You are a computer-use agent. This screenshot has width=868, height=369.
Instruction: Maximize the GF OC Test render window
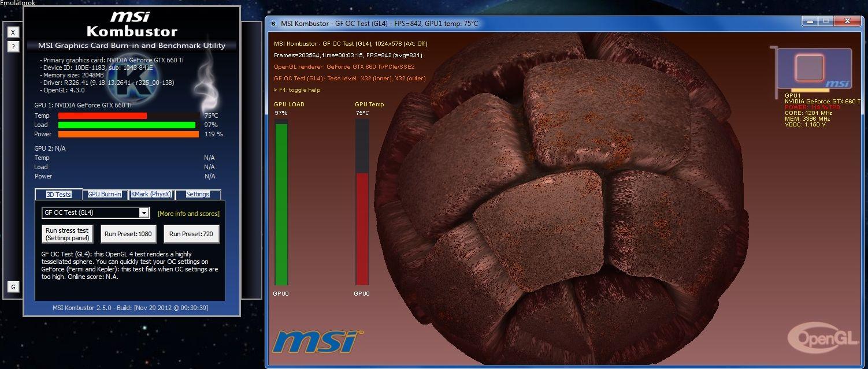coord(825,22)
